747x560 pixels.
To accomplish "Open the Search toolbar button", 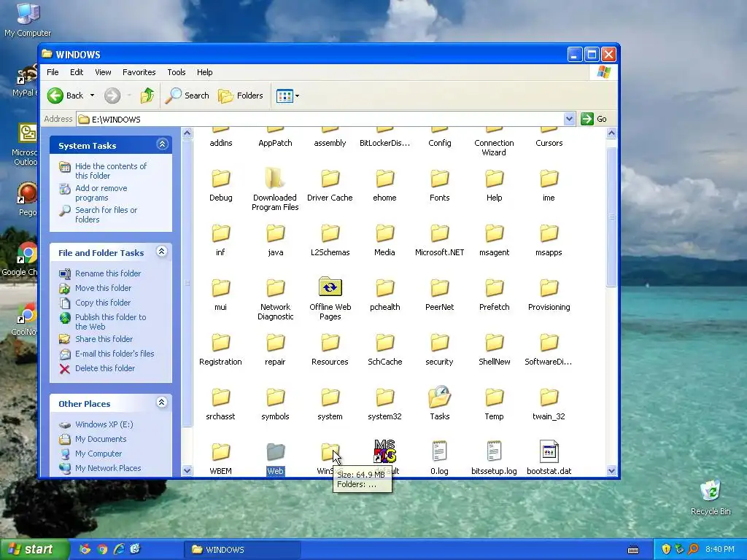I will (187, 96).
